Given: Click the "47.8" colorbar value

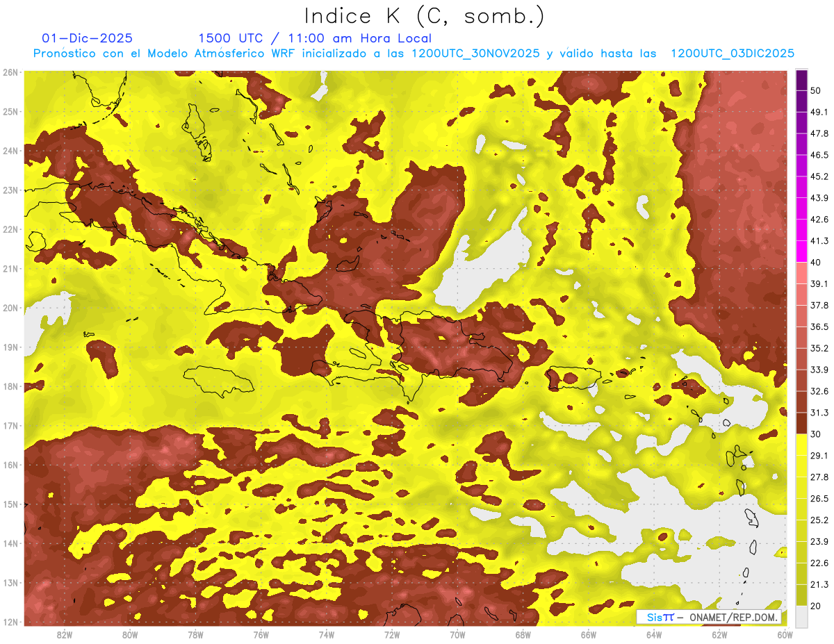Looking at the screenshot, I should 819,133.
